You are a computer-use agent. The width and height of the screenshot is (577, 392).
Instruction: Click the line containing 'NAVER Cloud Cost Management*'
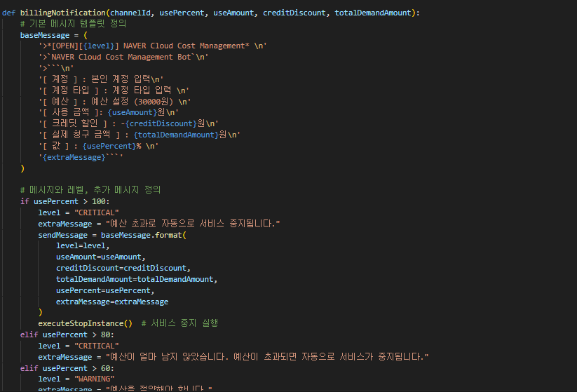[x=152, y=46]
